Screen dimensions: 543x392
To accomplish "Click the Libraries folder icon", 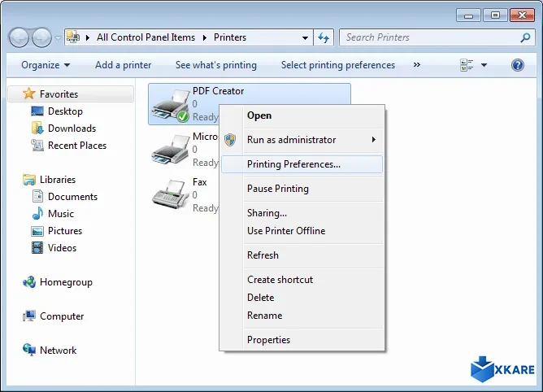I will tap(29, 180).
